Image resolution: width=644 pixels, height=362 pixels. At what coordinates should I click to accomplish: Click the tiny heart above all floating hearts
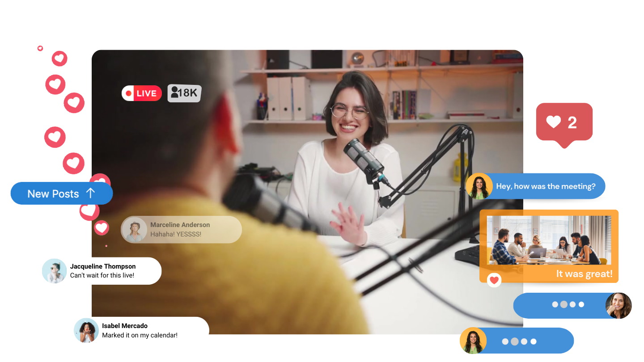(x=40, y=48)
